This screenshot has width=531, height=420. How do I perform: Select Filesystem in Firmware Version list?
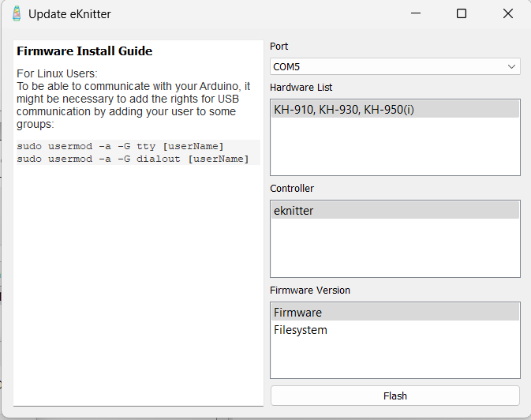pyautogui.click(x=301, y=330)
